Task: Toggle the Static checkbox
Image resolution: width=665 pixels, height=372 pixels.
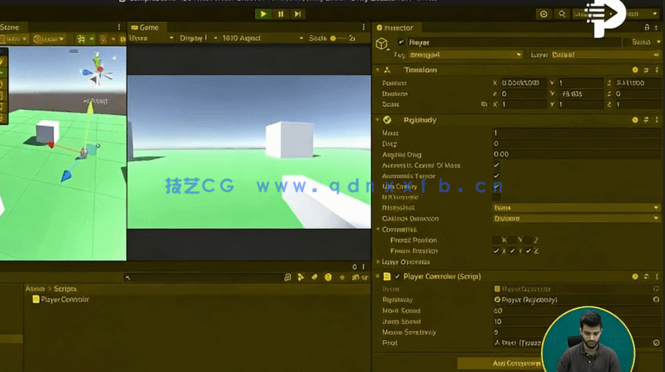Action: [626, 42]
